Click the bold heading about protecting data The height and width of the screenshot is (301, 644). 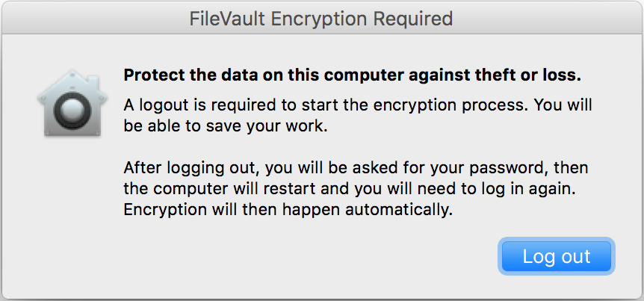[353, 75]
